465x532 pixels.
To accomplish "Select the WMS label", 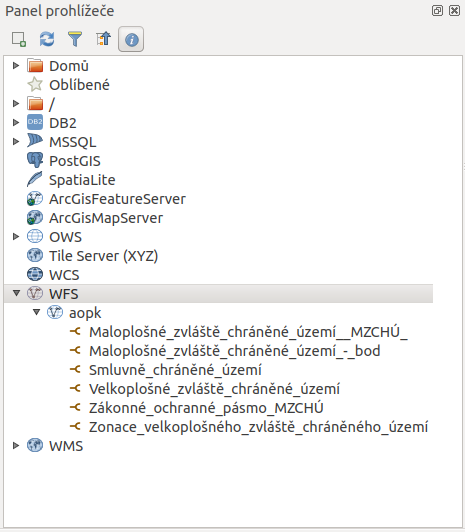I will 66,446.
